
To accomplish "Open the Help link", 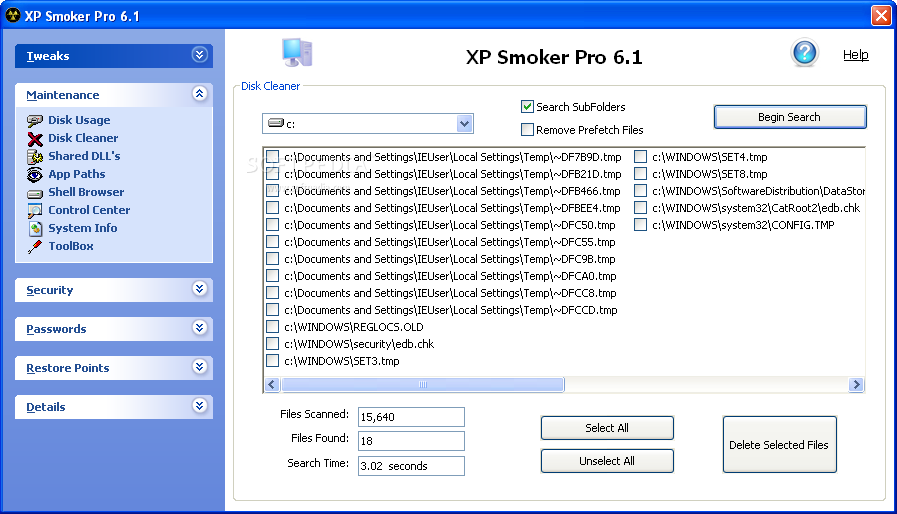I will [x=855, y=54].
